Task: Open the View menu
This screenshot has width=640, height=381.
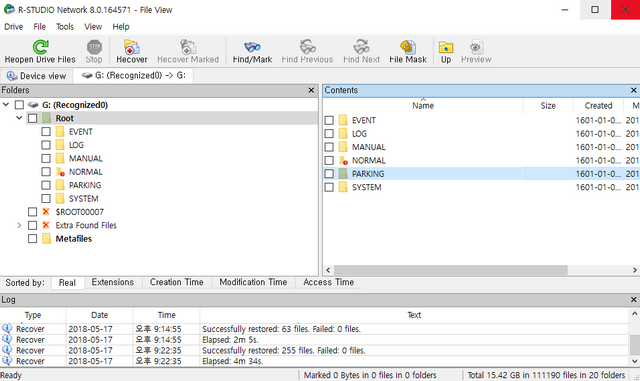Action: (x=93, y=27)
